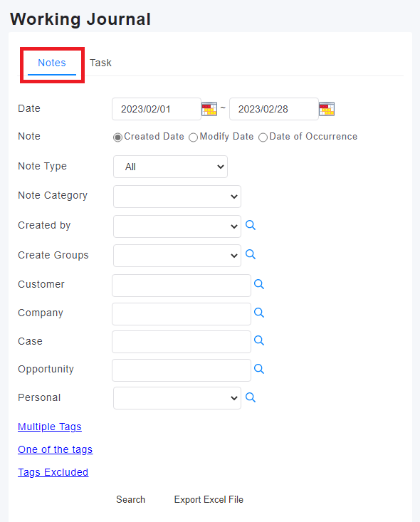Open the start date calendar picker
Viewport: 420px width, 522px height.
click(209, 109)
